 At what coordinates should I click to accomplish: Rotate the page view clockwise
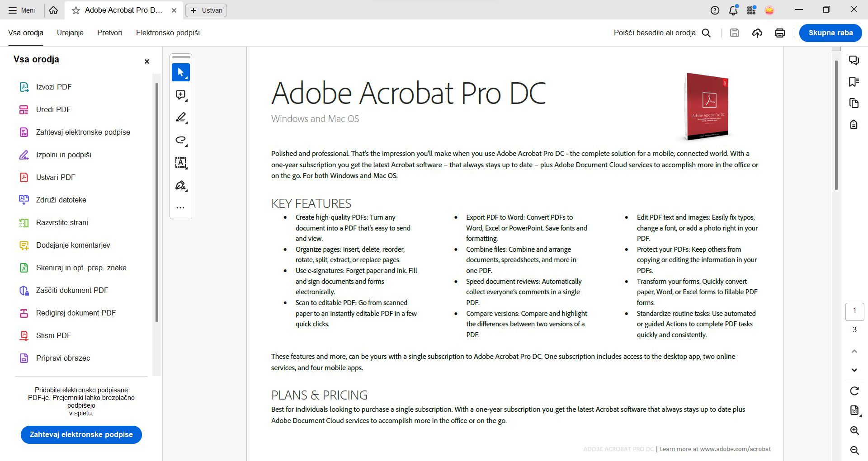(854, 391)
